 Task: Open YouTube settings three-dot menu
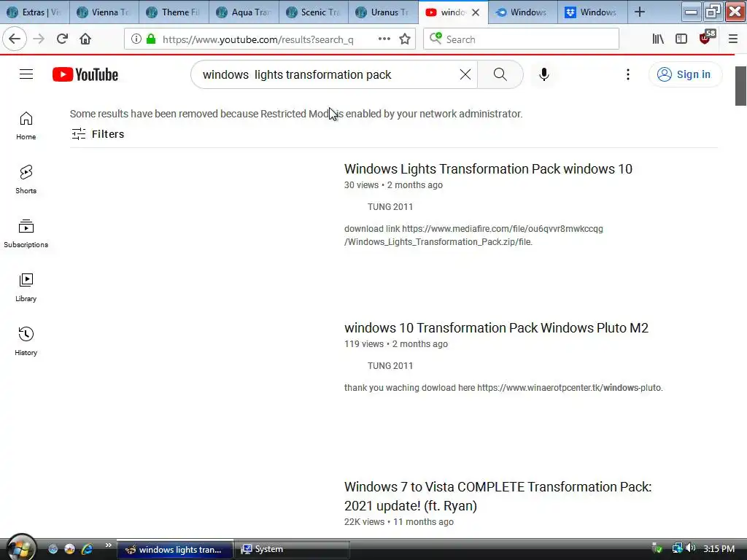[628, 74]
